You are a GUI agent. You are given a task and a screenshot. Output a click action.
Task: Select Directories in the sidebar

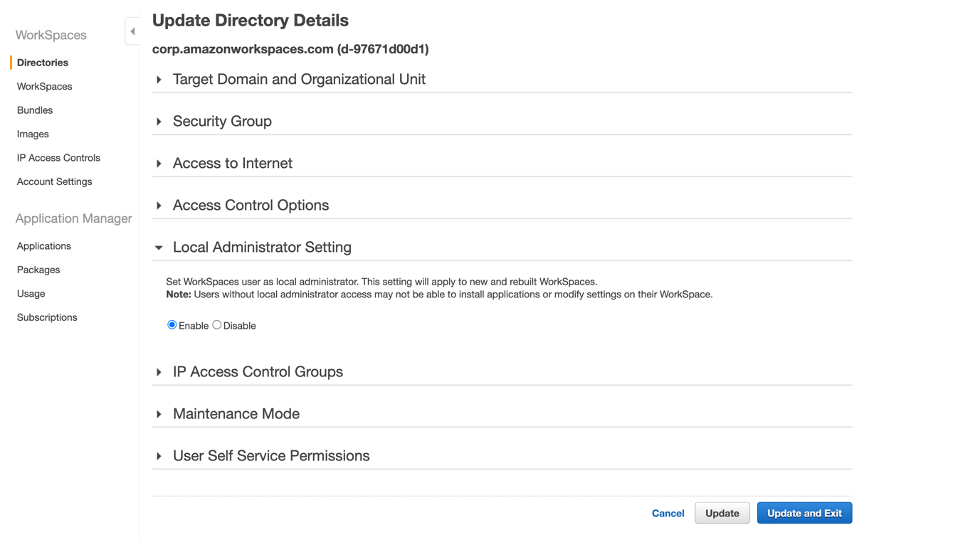pos(42,63)
